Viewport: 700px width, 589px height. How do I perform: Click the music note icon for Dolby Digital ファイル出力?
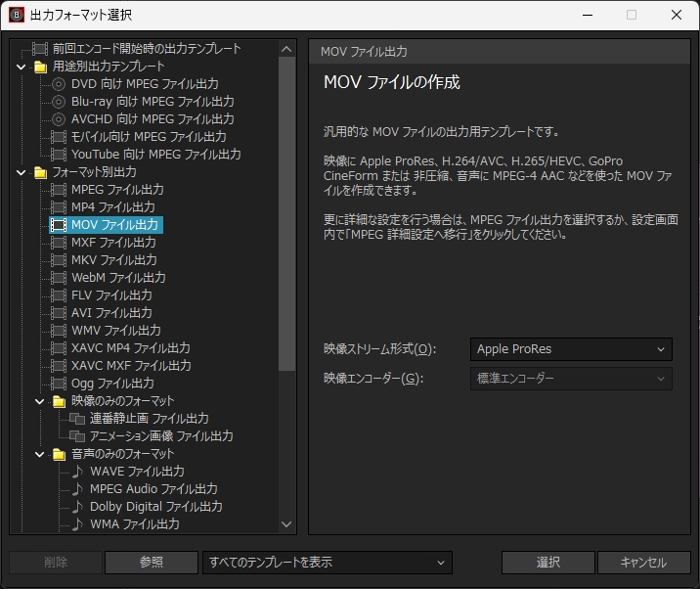pyautogui.click(x=77, y=507)
